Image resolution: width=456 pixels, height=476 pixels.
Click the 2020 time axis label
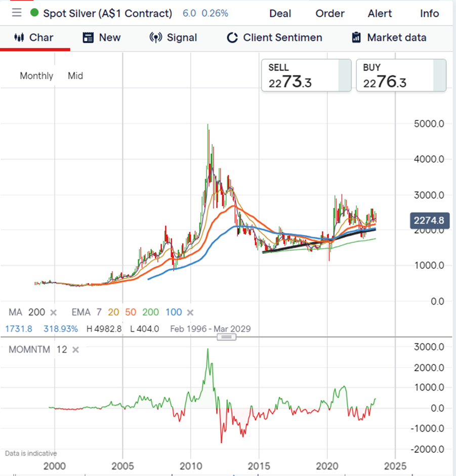tap(327, 466)
